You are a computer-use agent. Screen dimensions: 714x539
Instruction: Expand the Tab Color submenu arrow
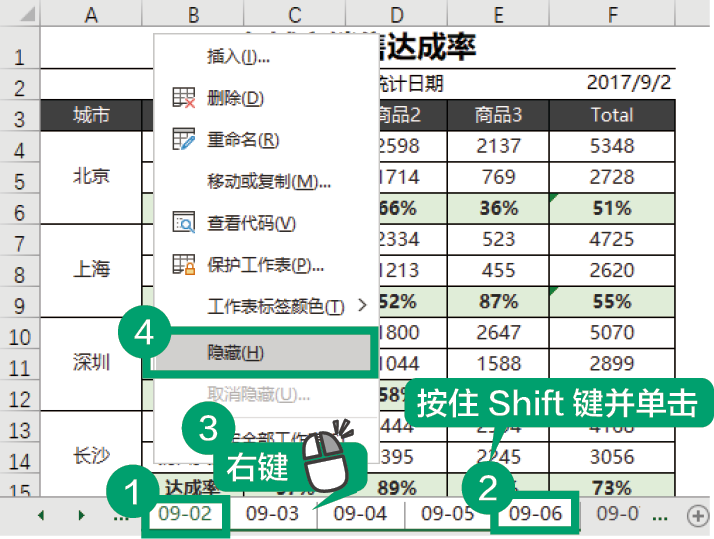pyautogui.click(x=362, y=306)
